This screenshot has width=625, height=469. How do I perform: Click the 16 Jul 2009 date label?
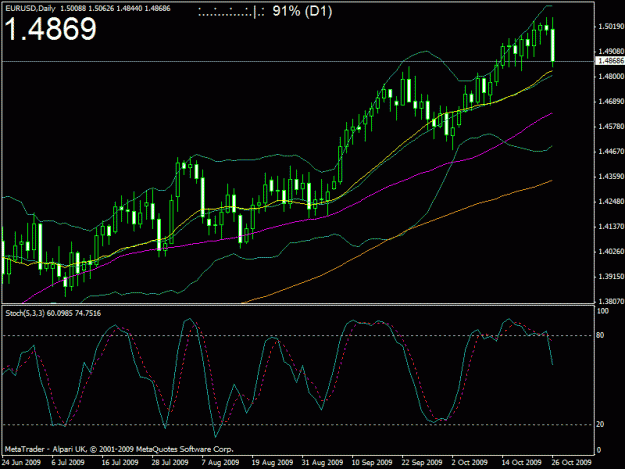pos(120,462)
